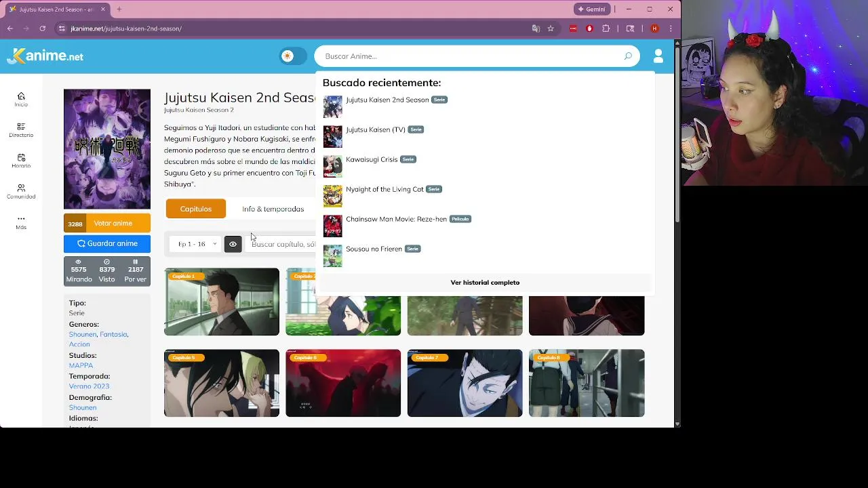The image size is (868, 488).
Task: Open Chrome three-dot menu
Action: [671, 28]
